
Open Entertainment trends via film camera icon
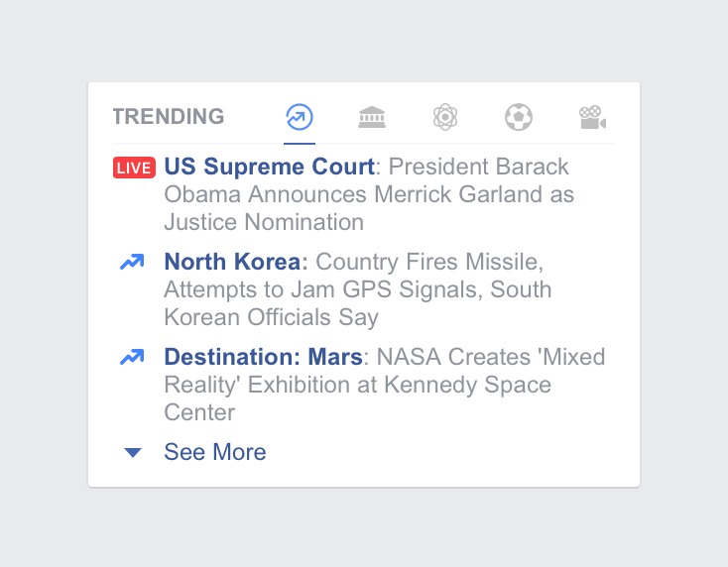pos(592,118)
